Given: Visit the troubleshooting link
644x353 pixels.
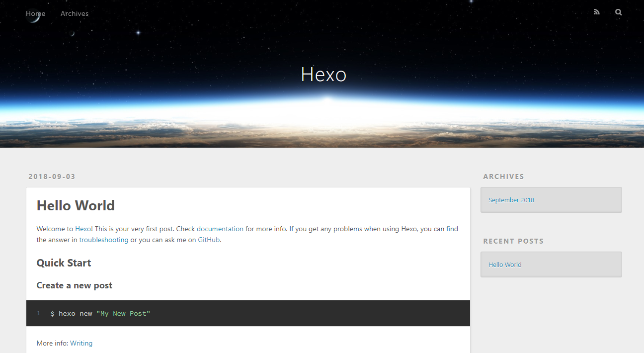Looking at the screenshot, I should 104,240.
